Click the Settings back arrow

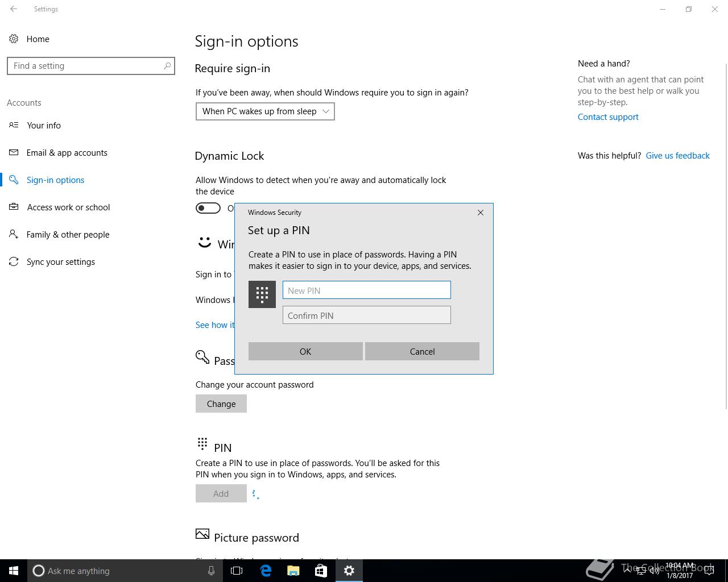tap(14, 9)
